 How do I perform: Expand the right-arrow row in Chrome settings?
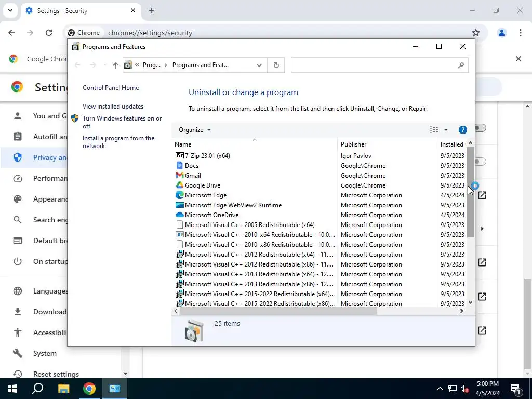click(x=482, y=229)
